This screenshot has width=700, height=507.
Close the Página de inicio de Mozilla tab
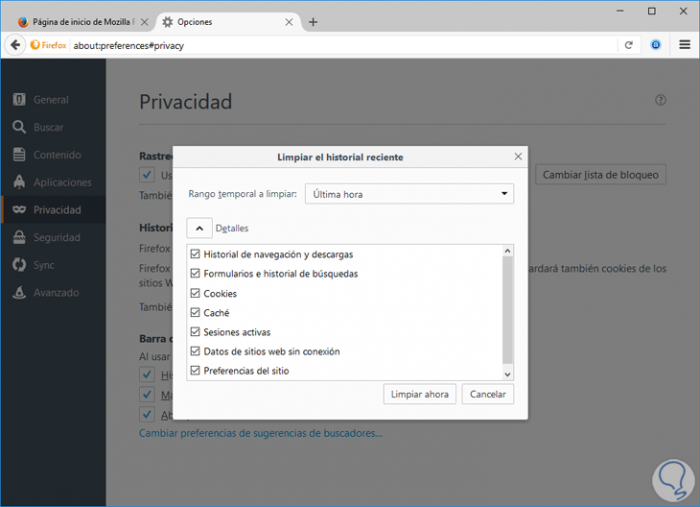[144, 22]
